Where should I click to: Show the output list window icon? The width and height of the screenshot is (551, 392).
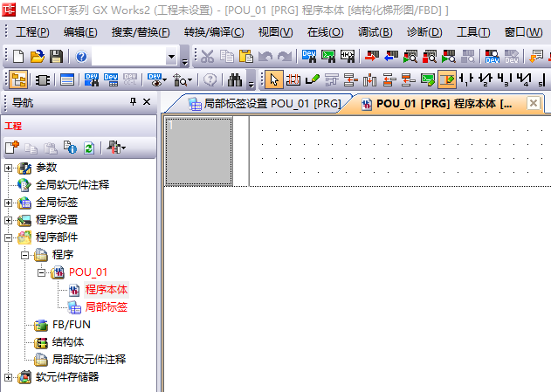point(67,80)
